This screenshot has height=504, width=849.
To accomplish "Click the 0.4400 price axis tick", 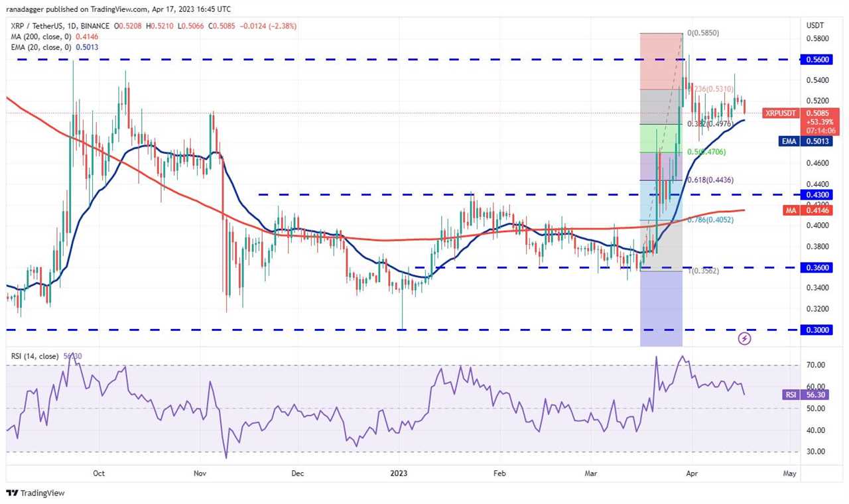I will (818, 184).
